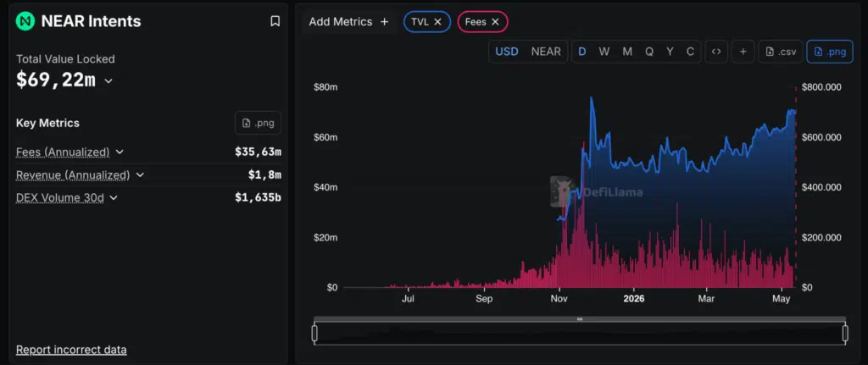Switch the denomination to NEAR
The height and width of the screenshot is (365, 868).
coord(546,52)
